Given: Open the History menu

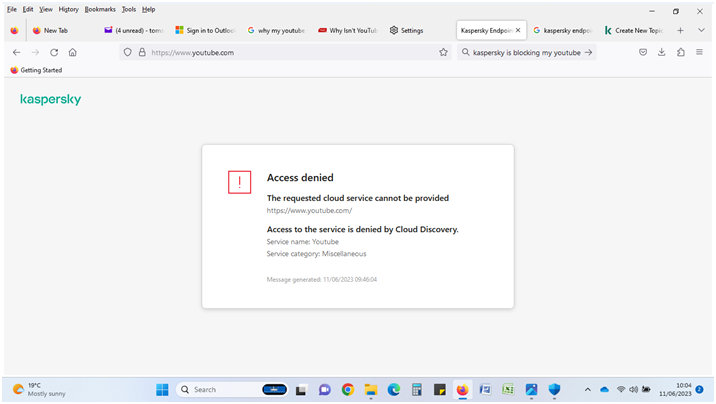Looking at the screenshot, I should click(x=68, y=9).
